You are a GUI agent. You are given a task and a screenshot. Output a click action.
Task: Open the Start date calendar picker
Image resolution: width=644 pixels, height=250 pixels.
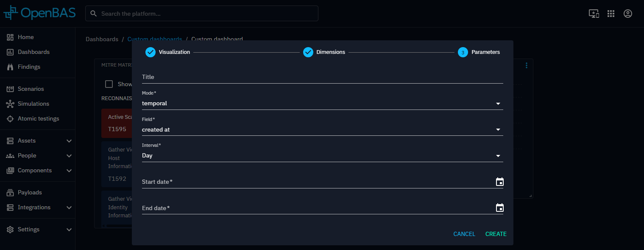tap(499, 182)
